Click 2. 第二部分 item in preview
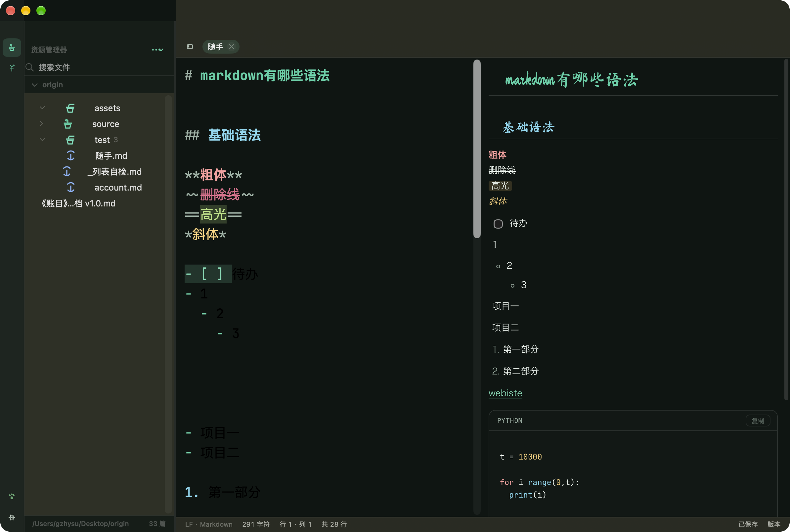Image resolution: width=790 pixels, height=532 pixels. pyautogui.click(x=515, y=371)
